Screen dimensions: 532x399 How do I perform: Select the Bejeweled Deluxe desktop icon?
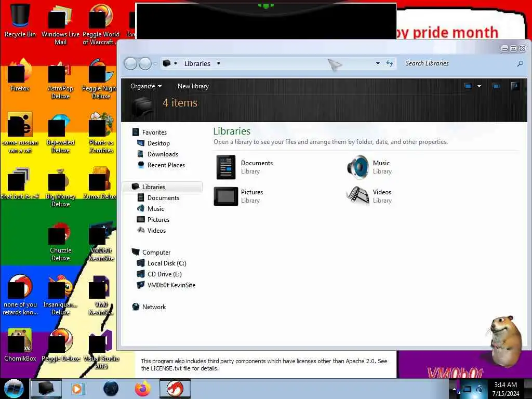(x=60, y=134)
